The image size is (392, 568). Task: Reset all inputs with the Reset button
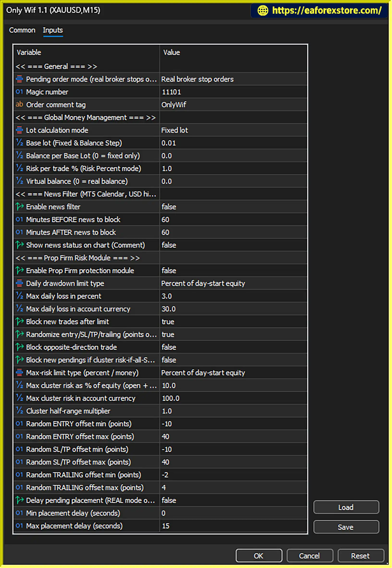click(361, 556)
